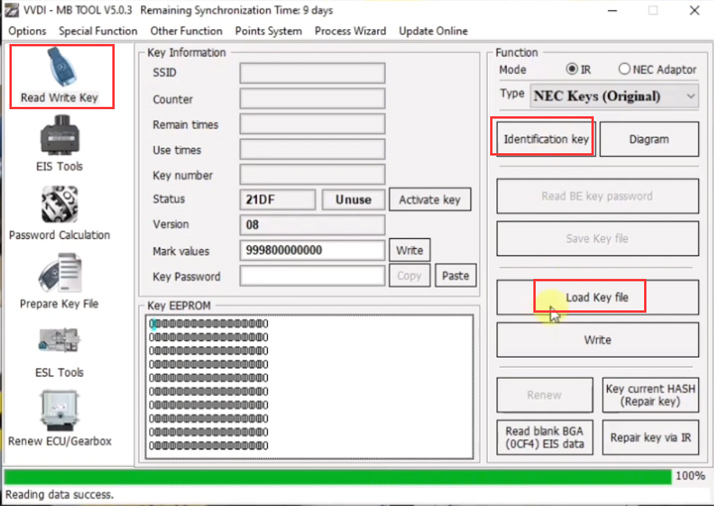The height and width of the screenshot is (506, 714).
Task: Click the Key Password input field
Action: pos(312,276)
